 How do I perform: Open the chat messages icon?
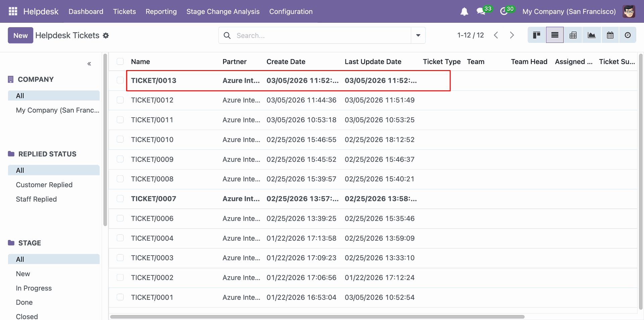[x=481, y=12]
